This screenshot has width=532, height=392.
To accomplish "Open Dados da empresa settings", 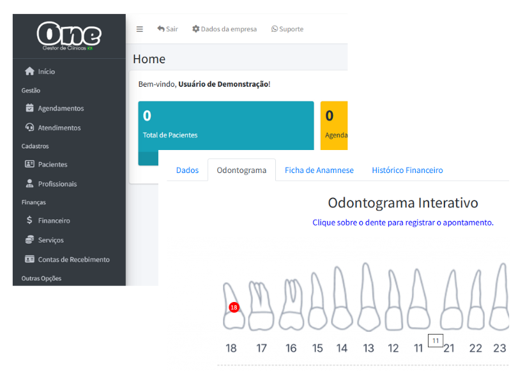I will 224,29.
